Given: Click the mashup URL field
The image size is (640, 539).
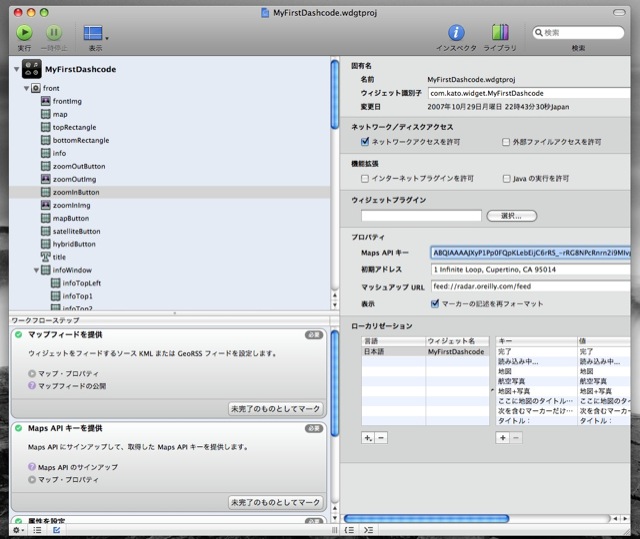Looking at the screenshot, I should pyautogui.click(x=531, y=286).
